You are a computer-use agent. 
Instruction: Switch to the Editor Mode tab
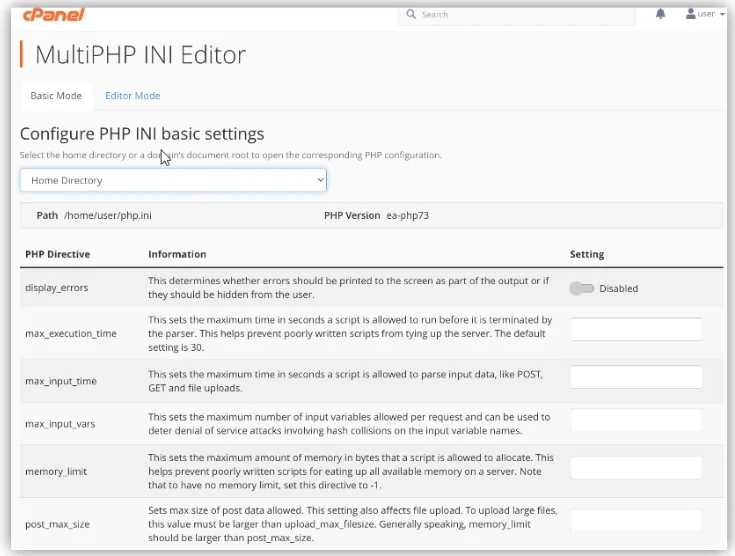[x=132, y=96]
